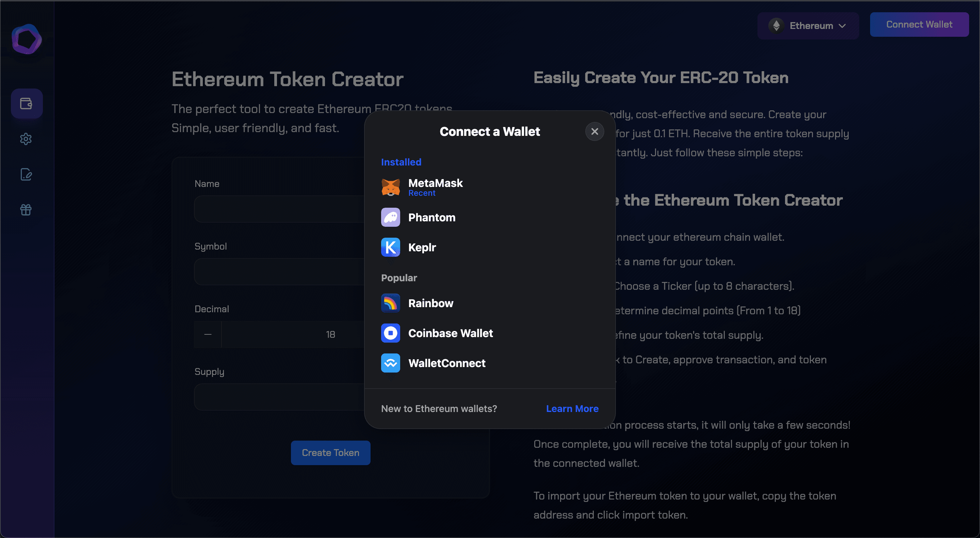The height and width of the screenshot is (538, 980).
Task: Select MetaMask wallet label
Action: click(x=435, y=183)
